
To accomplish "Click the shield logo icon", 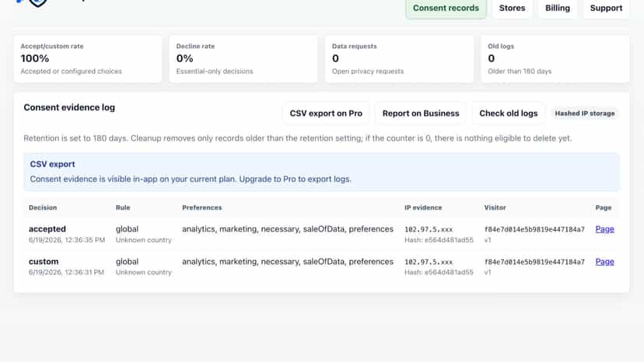I will 38,3.
